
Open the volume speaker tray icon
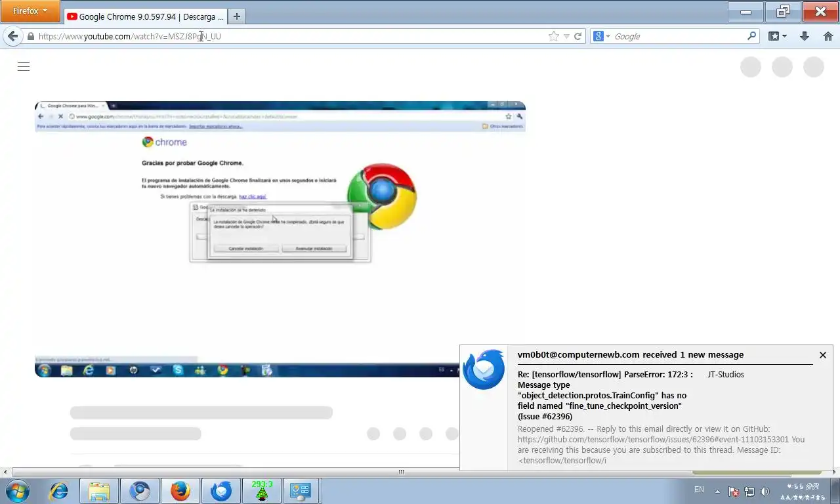[x=765, y=492]
